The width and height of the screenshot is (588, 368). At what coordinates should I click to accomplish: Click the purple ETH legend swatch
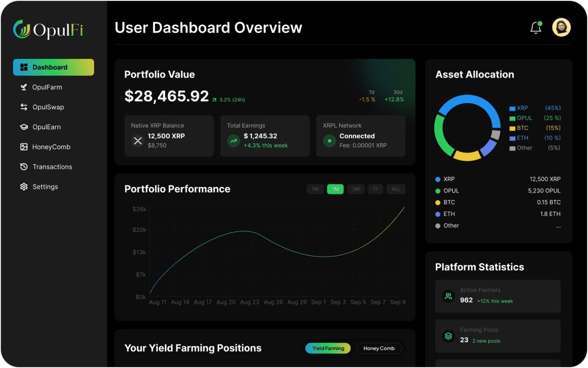pyautogui.click(x=512, y=138)
